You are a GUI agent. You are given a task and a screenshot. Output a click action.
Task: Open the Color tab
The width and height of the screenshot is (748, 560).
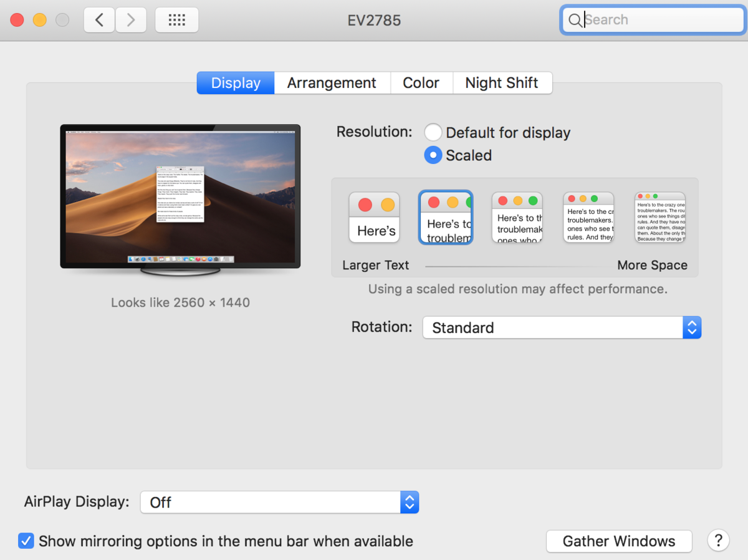[421, 83]
